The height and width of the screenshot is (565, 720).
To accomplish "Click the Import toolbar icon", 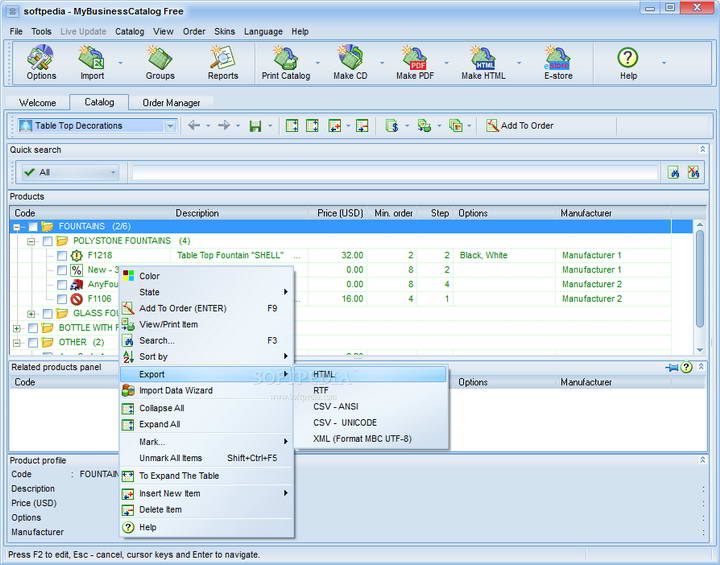I will click(x=92, y=62).
